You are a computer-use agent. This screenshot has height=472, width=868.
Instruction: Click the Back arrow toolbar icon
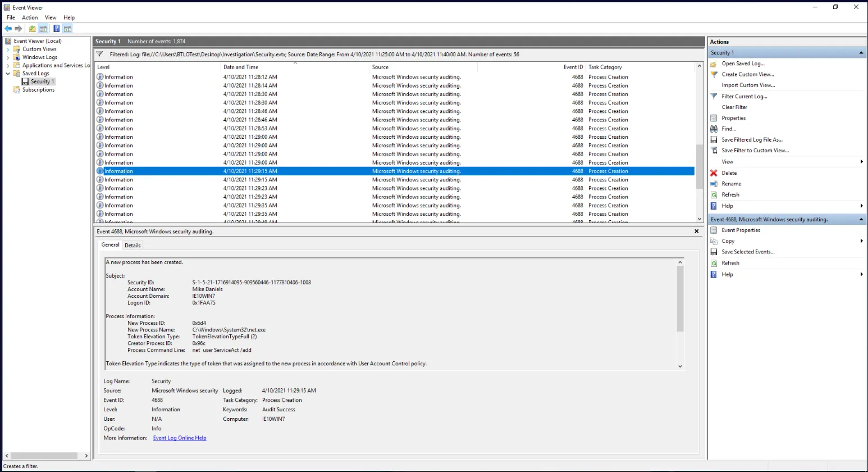tap(8, 29)
